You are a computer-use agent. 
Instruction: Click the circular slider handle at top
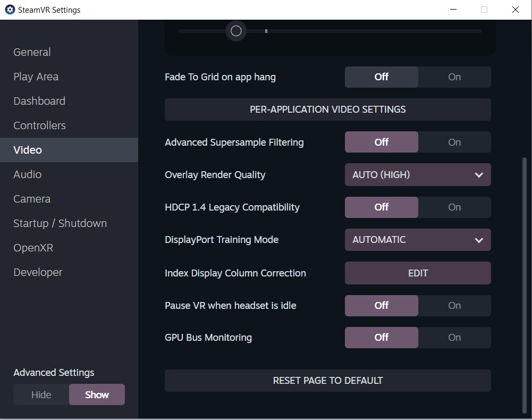tap(236, 31)
